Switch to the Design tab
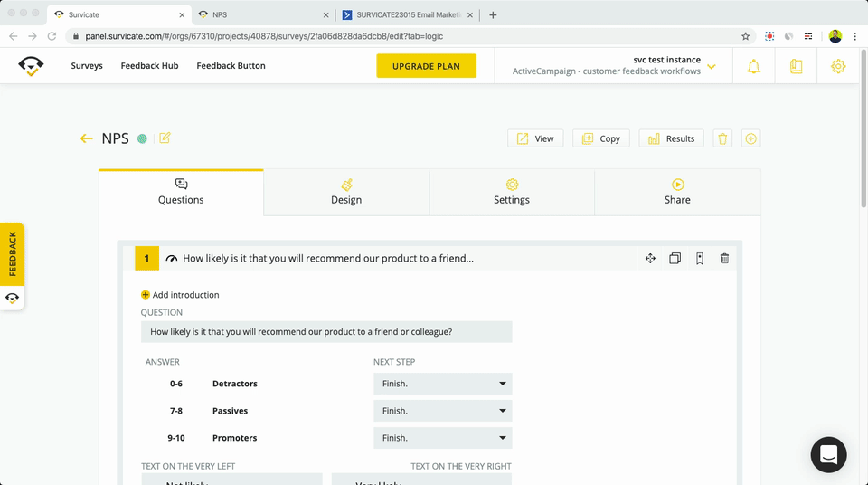Viewport: 868px width, 485px height. (x=346, y=192)
